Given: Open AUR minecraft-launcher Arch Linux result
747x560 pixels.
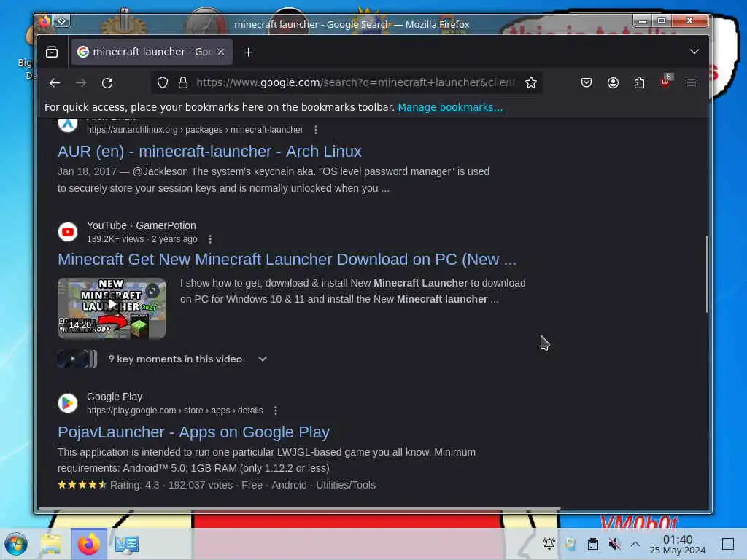Looking at the screenshot, I should click(x=209, y=152).
